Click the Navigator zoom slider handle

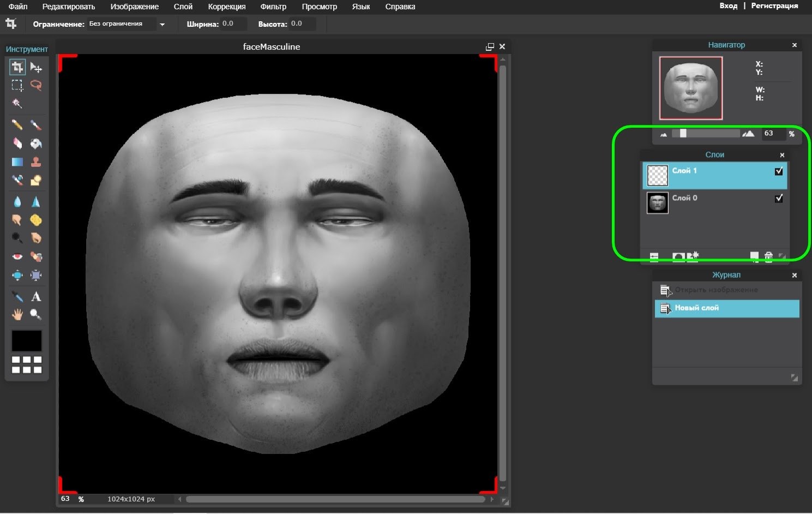(683, 134)
